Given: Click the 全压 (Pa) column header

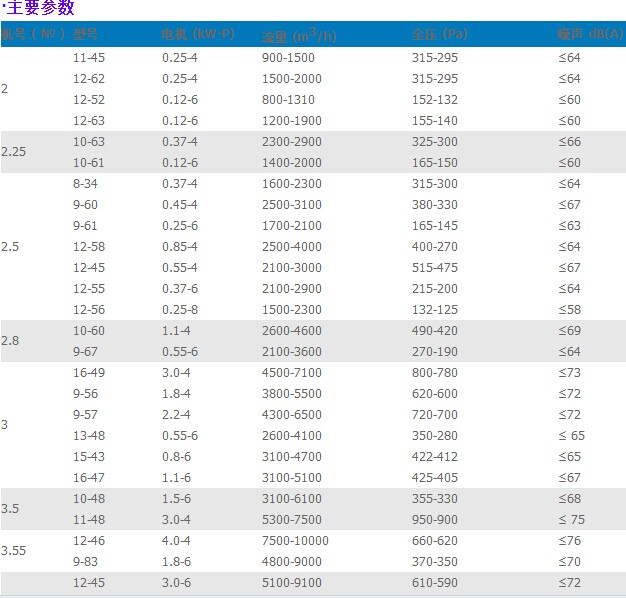Looking at the screenshot, I should click(x=440, y=34).
